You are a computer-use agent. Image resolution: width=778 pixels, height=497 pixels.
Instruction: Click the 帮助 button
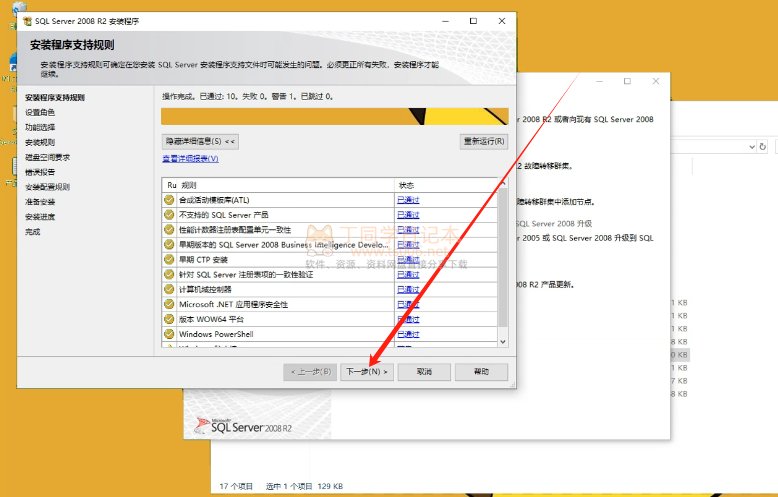[x=481, y=372]
